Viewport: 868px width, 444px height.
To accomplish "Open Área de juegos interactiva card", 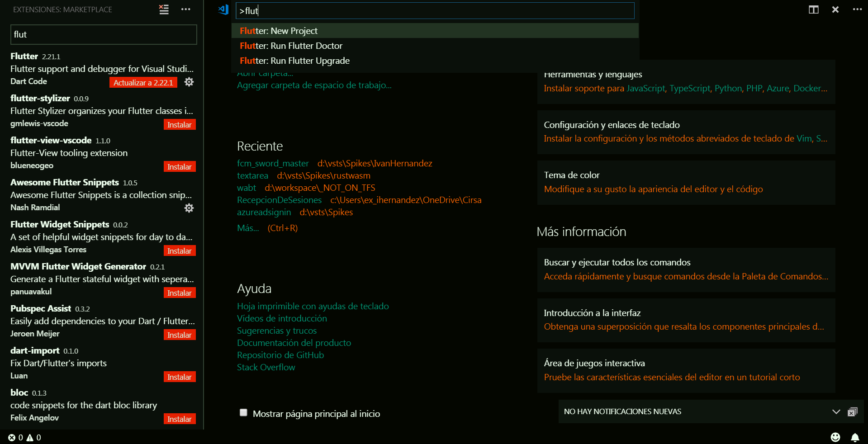I will (686, 370).
